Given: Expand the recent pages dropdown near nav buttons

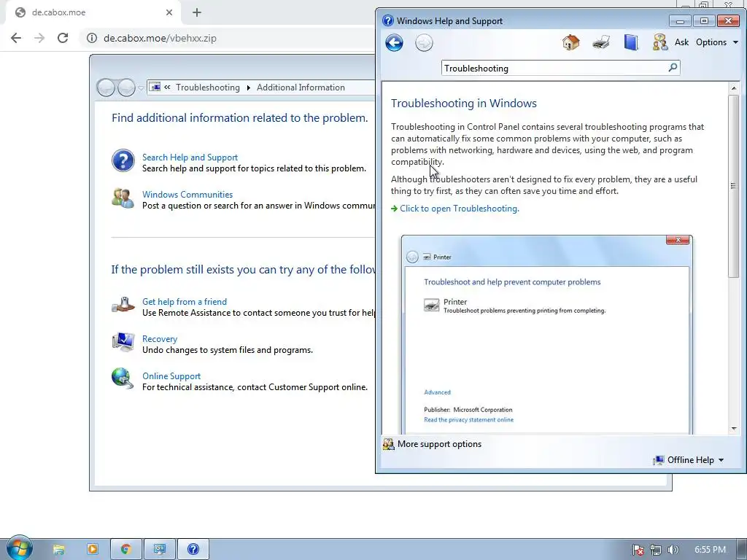Looking at the screenshot, I should click(141, 87).
